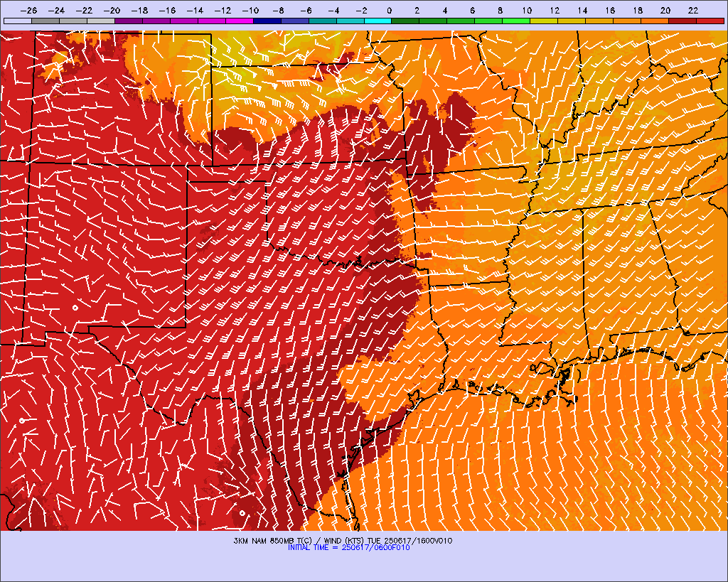
Task: Click the light gray swatch between -22 and -20
Action: 101,21
